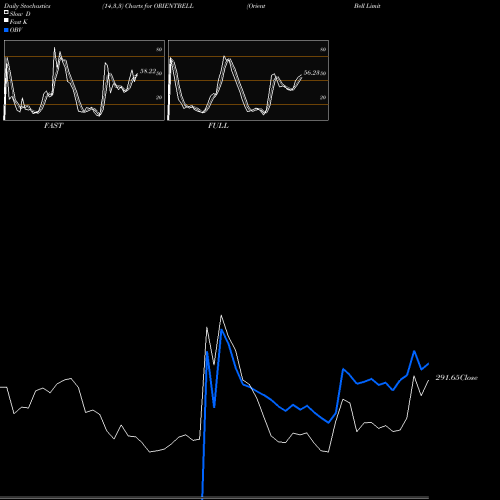500x500 pixels.
Task: Click the 80 axis label in FULL chart
Action: click(x=323, y=50)
